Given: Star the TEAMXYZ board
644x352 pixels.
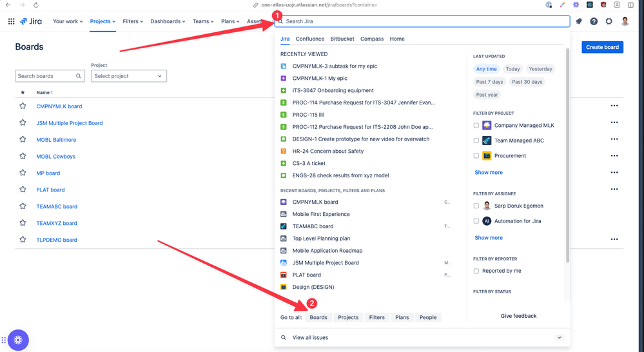Looking at the screenshot, I should [23, 222].
